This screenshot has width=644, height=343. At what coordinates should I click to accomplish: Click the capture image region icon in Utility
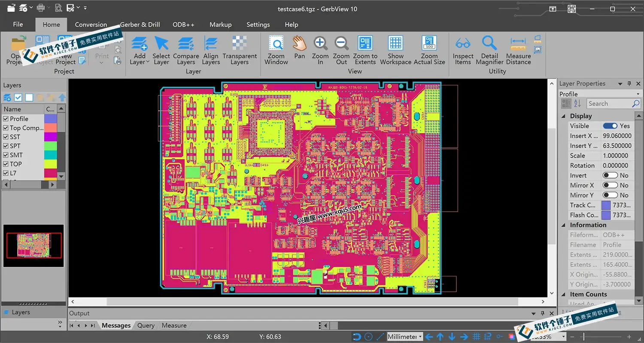point(538,50)
